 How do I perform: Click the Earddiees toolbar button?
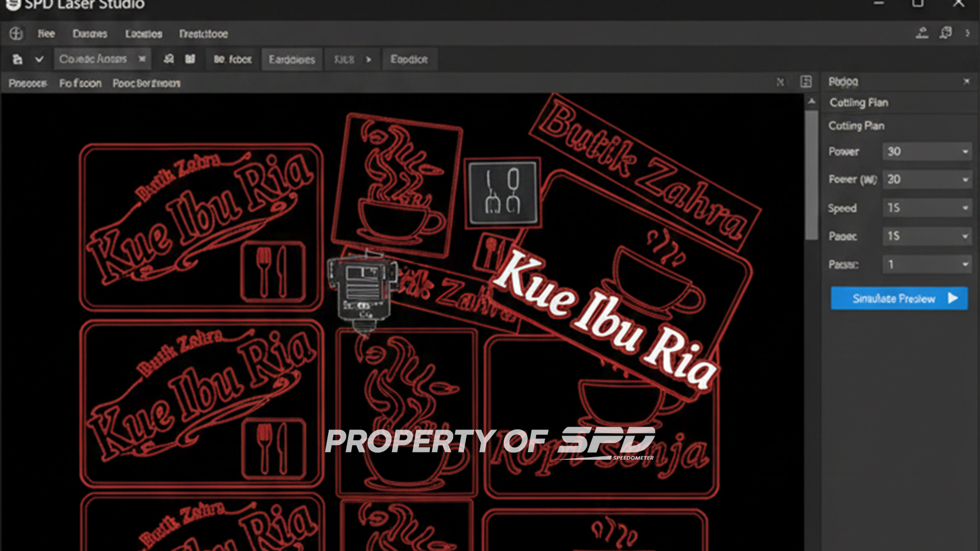291,60
